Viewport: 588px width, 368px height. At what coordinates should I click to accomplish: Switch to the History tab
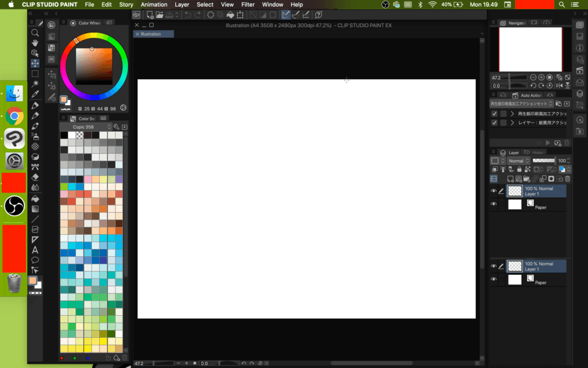538,152
